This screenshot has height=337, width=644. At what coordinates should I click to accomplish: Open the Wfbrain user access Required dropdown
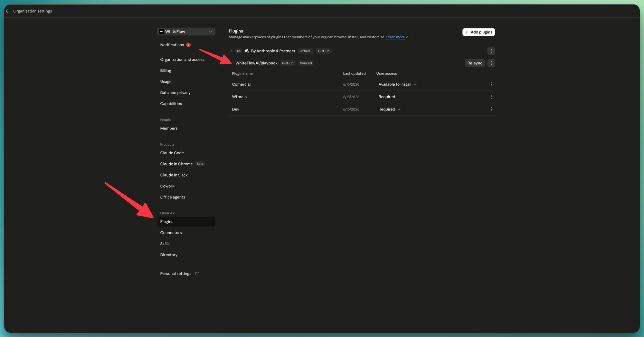tap(390, 97)
